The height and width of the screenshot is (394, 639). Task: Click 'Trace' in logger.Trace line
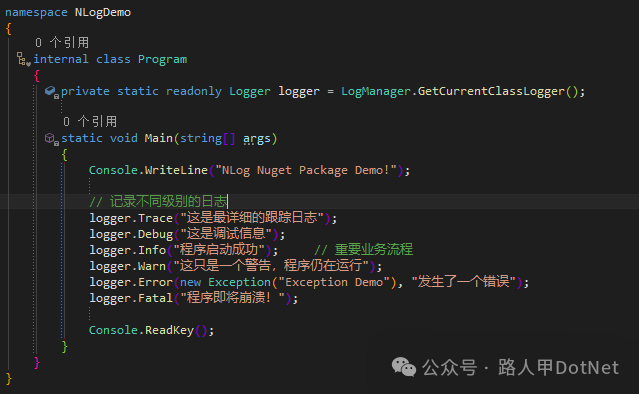click(155, 218)
